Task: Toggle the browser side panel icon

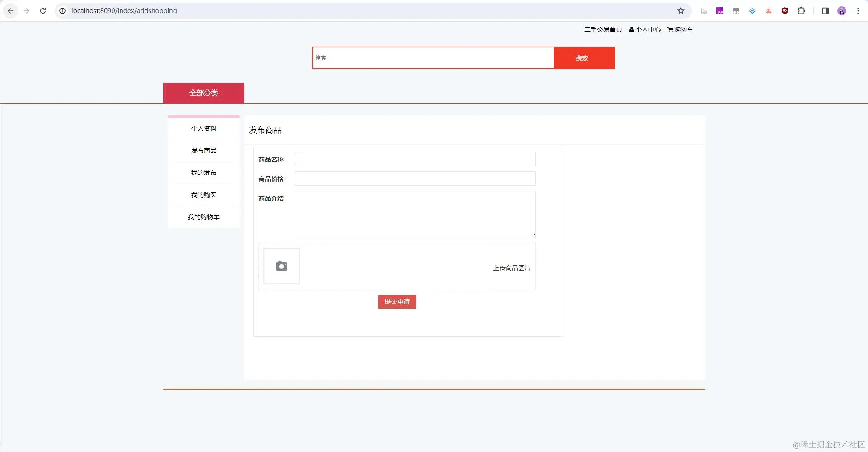Action: 826,11
